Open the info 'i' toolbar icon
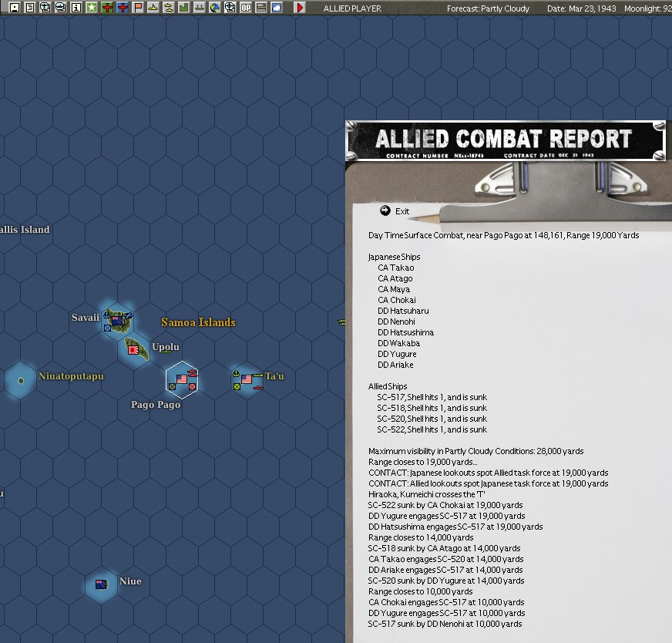The height and width of the screenshot is (643, 672). pyautogui.click(x=76, y=7)
